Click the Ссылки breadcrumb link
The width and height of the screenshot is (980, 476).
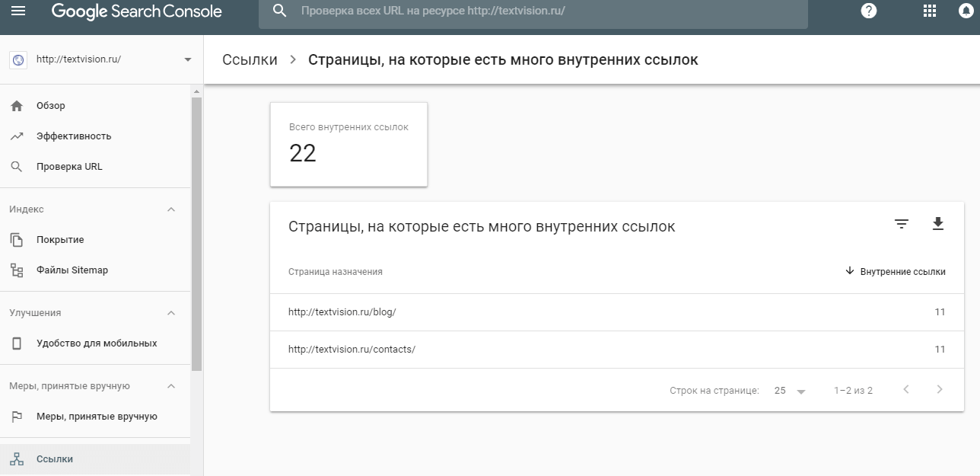[x=248, y=59]
